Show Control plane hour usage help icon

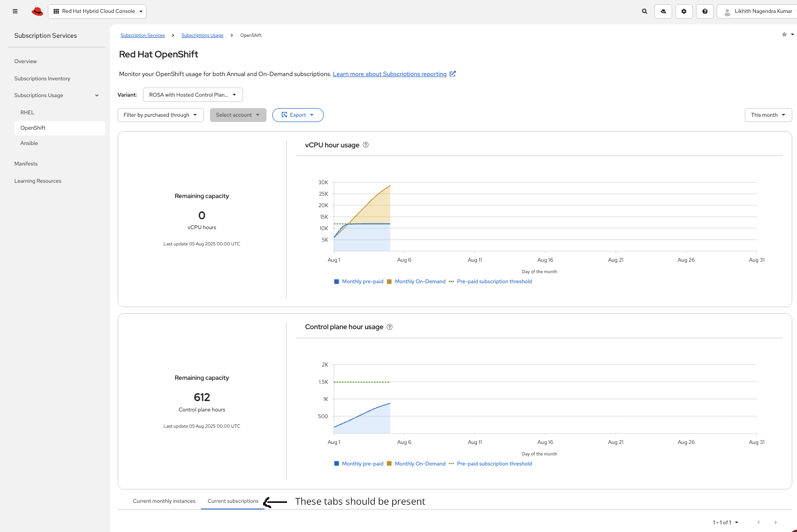point(389,327)
